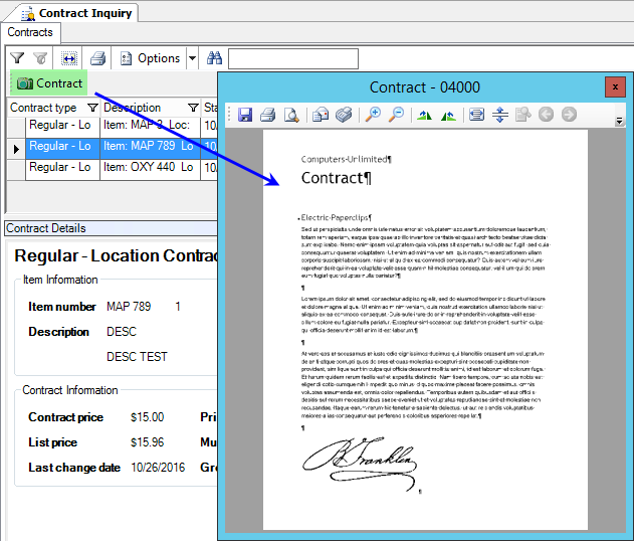
Task: Click the binoculars find icon
Action: pyautogui.click(x=214, y=59)
